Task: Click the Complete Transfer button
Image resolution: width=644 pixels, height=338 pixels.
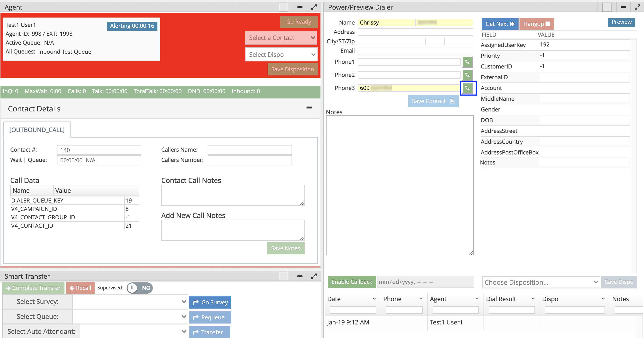Action: (33, 288)
